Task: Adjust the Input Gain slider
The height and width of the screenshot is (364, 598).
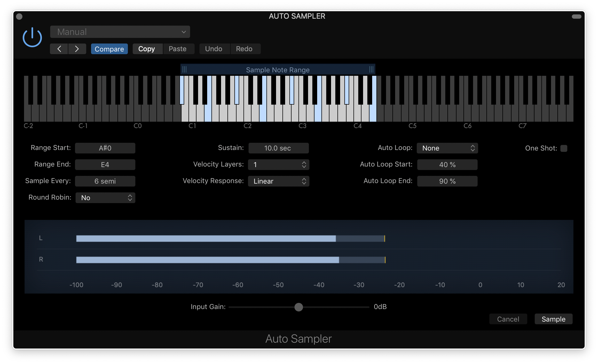Action: coord(299,307)
